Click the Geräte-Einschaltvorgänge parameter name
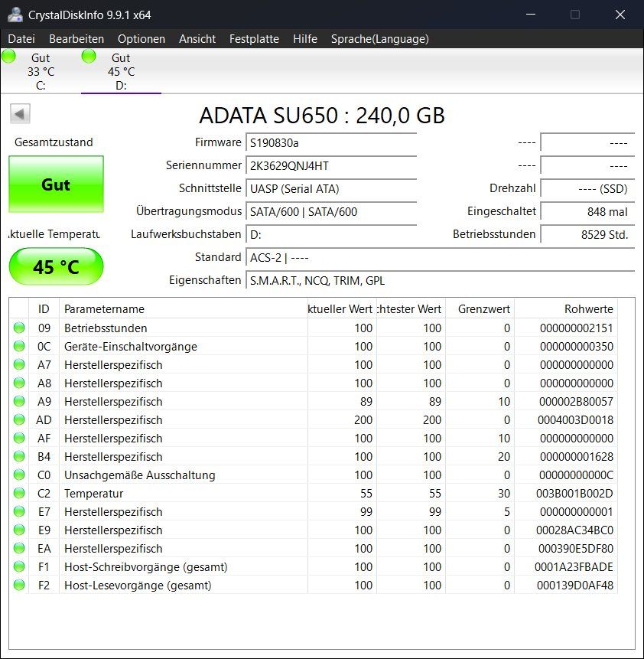The height and width of the screenshot is (659, 644). (x=131, y=346)
